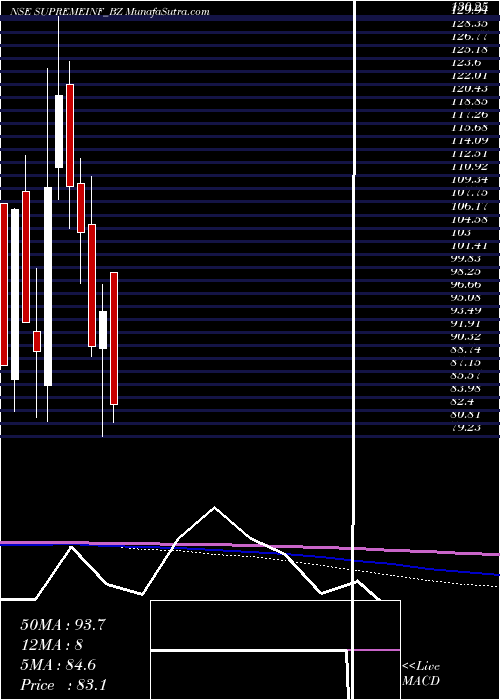Click the 110.92 price axis label
Viewport: 500px width, 700px height.
tap(471, 167)
